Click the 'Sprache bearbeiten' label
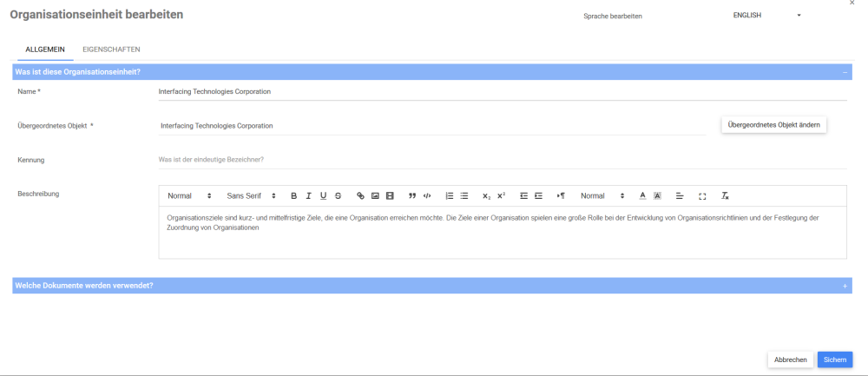The height and width of the screenshot is (376, 868). pyautogui.click(x=613, y=16)
